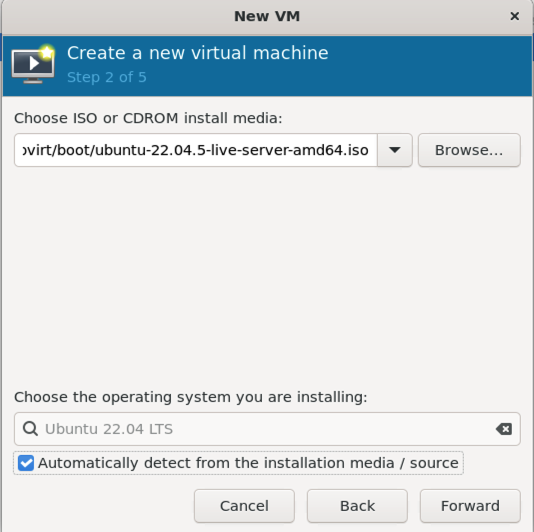534x532 pixels.
Task: Click the 'Create a new virtual machine' heading
Action: 198,53
